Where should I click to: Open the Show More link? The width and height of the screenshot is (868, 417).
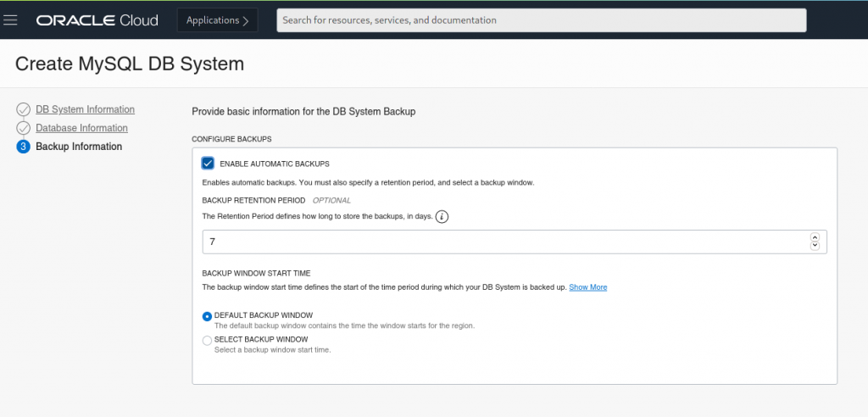click(x=588, y=287)
